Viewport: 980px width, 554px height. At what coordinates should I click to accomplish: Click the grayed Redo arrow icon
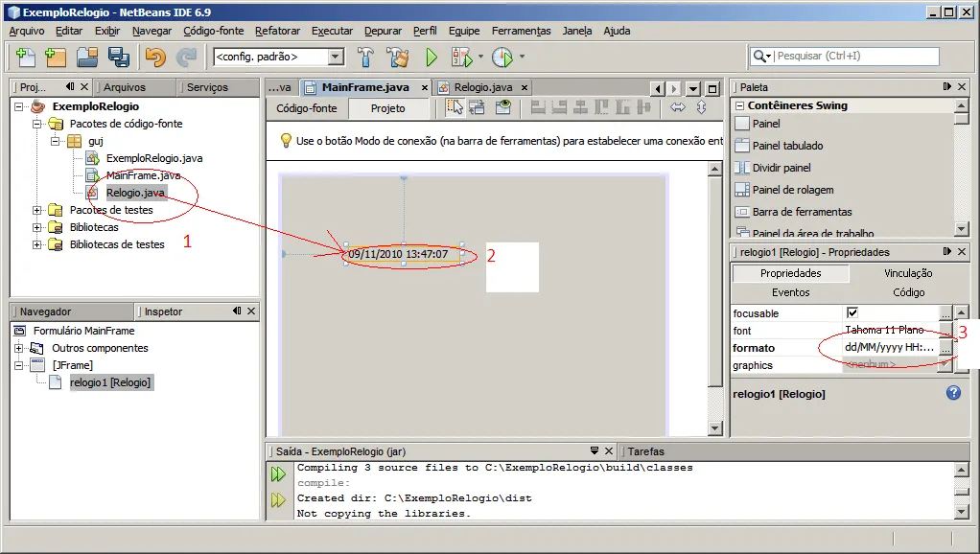186,57
